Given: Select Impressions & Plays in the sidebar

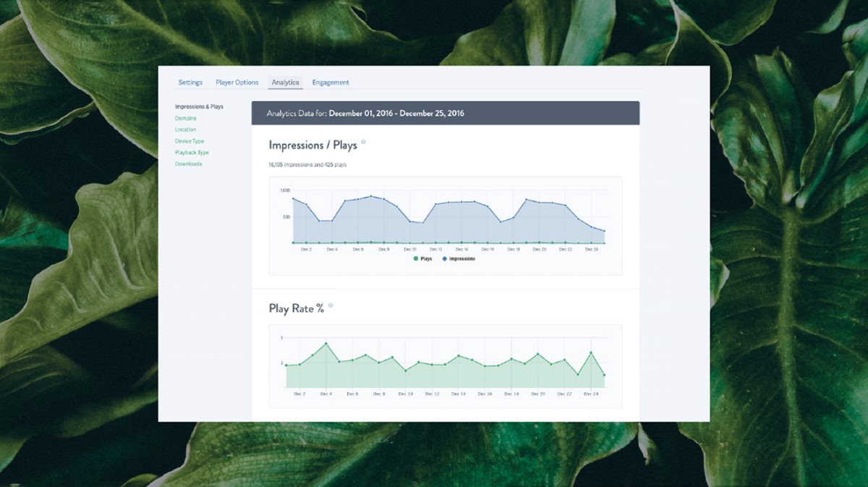Looking at the screenshot, I should click(200, 106).
